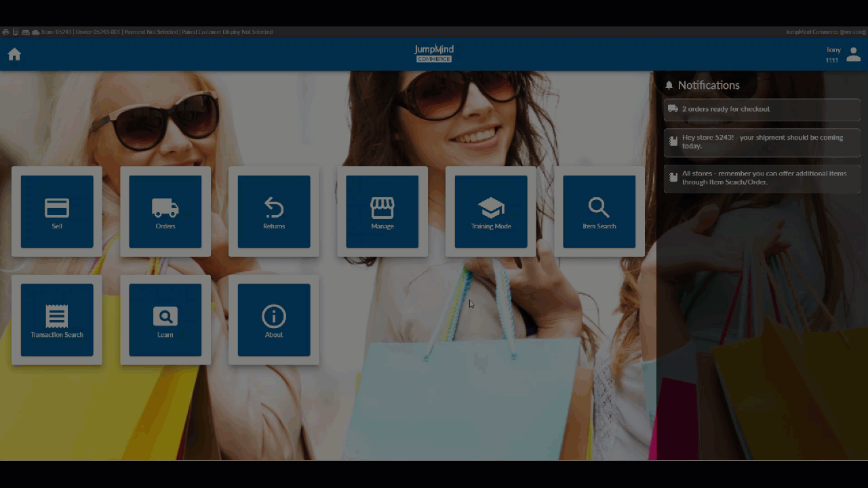Image resolution: width=868 pixels, height=488 pixels.
Task: Open the Manage store tile
Action: pyautogui.click(x=382, y=211)
